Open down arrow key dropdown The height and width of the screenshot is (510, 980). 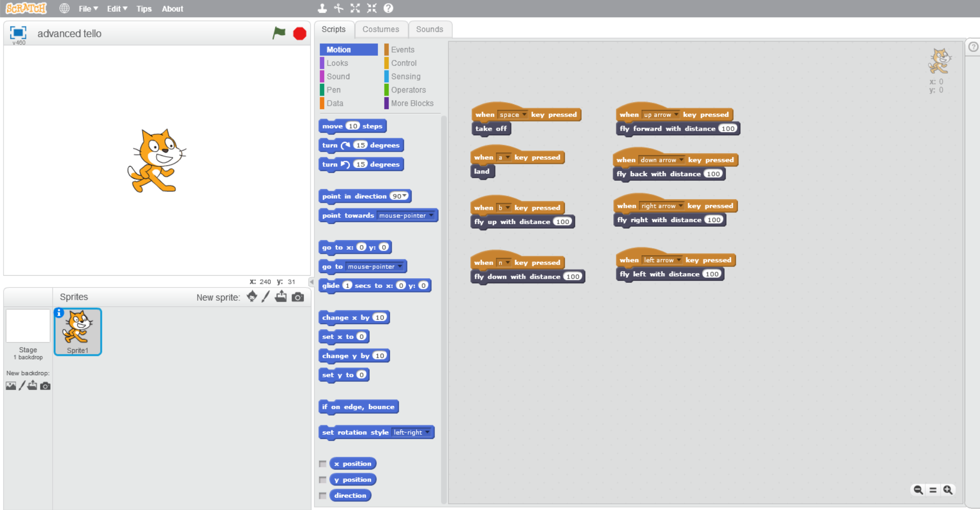(662, 160)
